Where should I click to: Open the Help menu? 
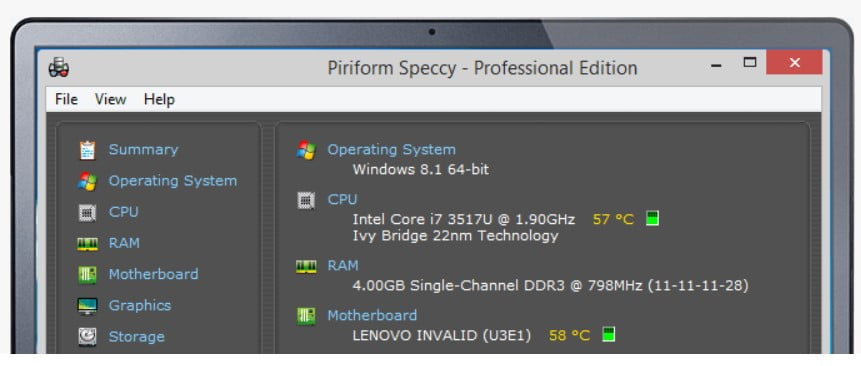(159, 99)
